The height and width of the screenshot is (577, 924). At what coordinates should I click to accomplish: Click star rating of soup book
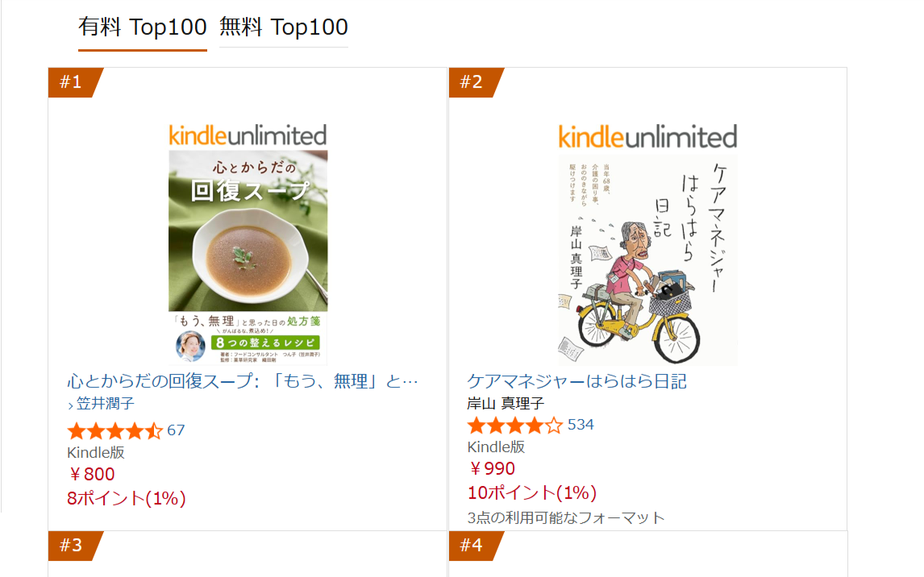114,430
